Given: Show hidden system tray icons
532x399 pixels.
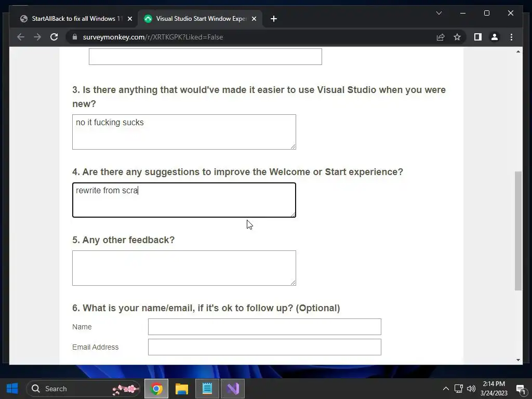Looking at the screenshot, I should click(x=446, y=389).
